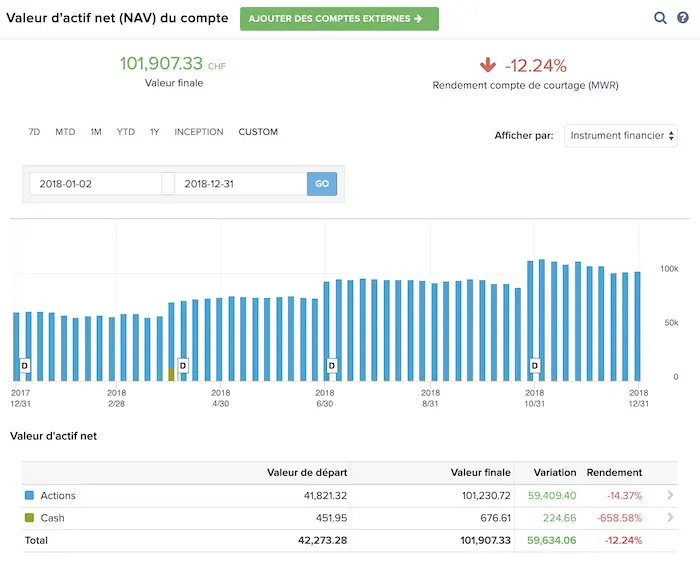Open the search magnifier icon

(x=660, y=18)
